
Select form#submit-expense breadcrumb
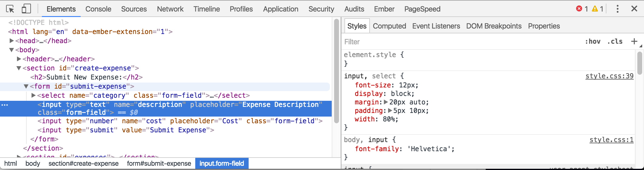click(159, 163)
